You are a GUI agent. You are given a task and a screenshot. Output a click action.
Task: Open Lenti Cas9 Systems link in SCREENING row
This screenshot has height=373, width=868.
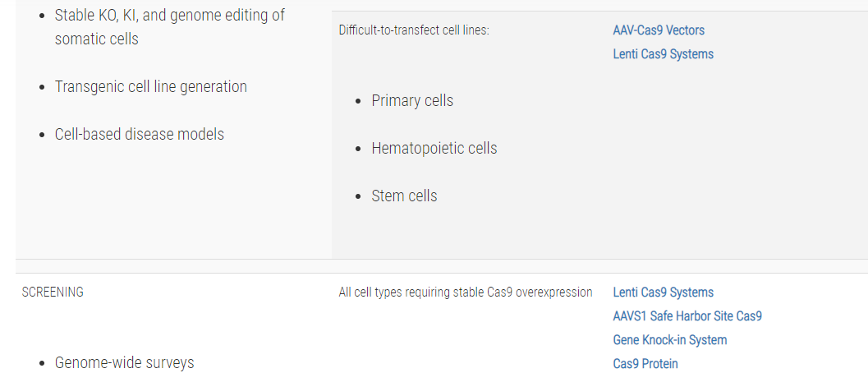point(664,292)
